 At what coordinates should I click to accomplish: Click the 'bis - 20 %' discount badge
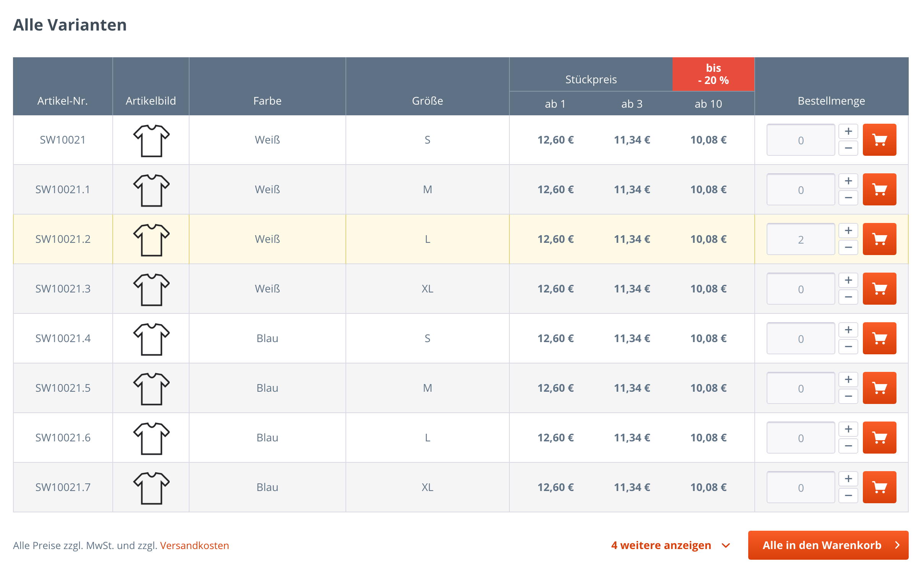tap(713, 74)
